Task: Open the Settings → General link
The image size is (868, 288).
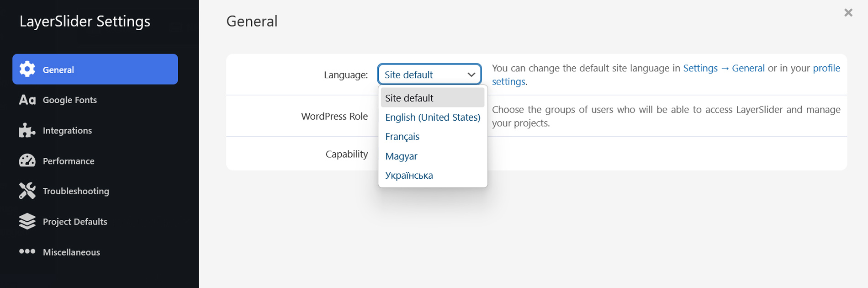Action: tap(723, 68)
